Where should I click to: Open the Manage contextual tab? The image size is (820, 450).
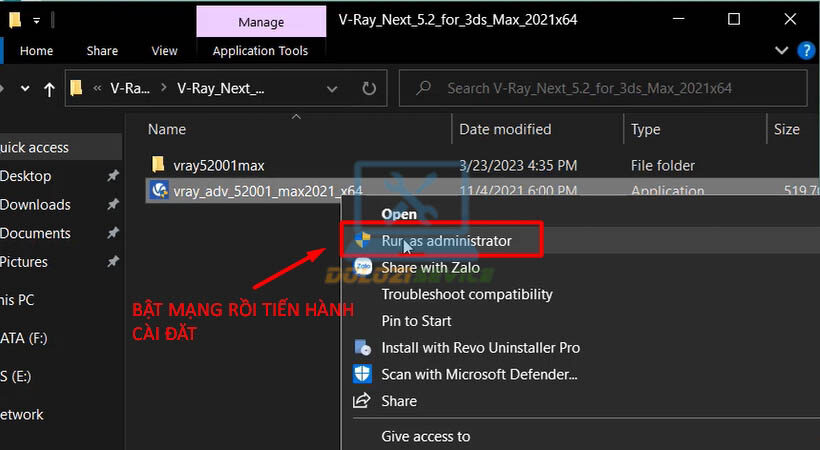[x=261, y=22]
